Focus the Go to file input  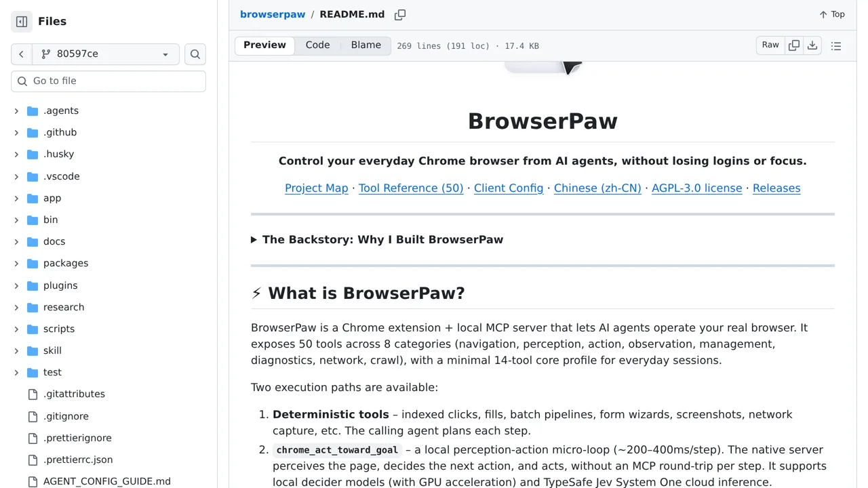(108, 81)
